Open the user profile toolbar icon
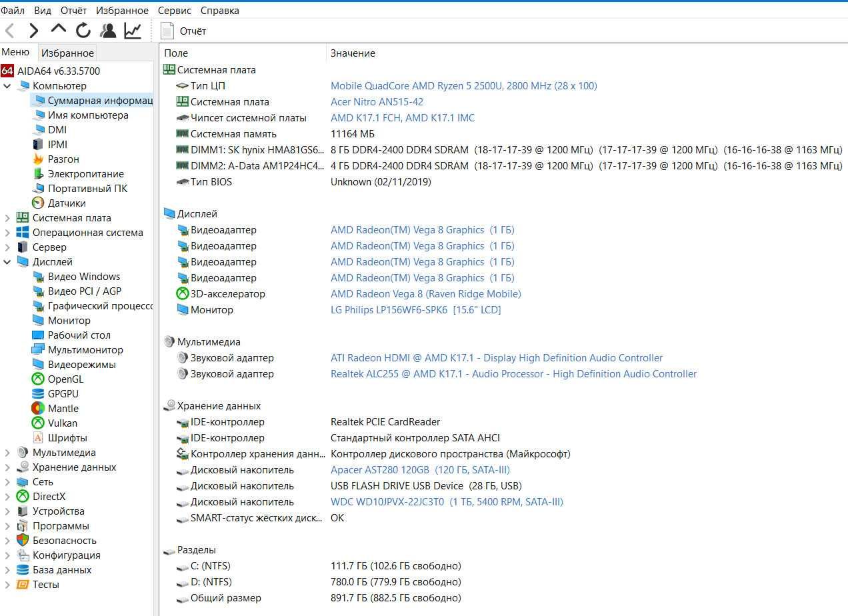This screenshot has height=616, width=848. click(x=108, y=31)
